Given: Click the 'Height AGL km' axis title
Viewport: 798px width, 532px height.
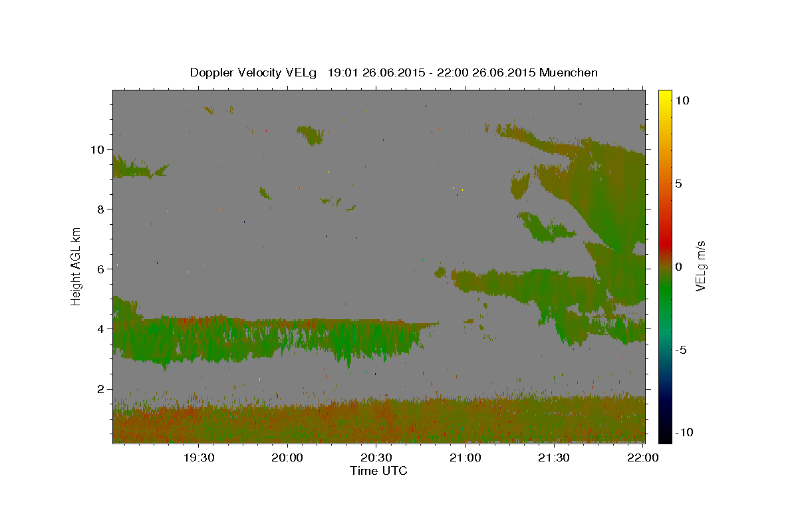Looking at the screenshot, I should point(76,266).
